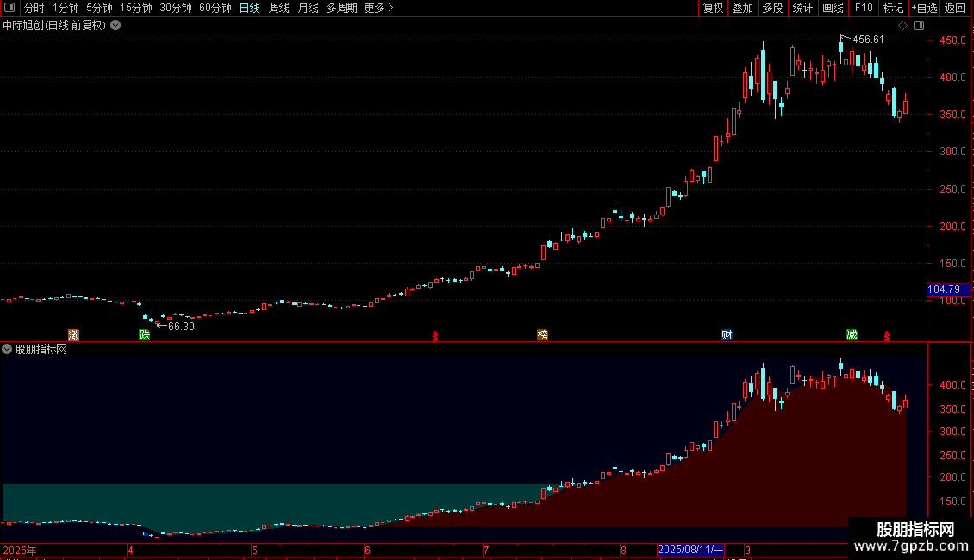Collapse the 股朋指标网 indicator pane
The width and height of the screenshot is (974, 560).
pos(7,349)
